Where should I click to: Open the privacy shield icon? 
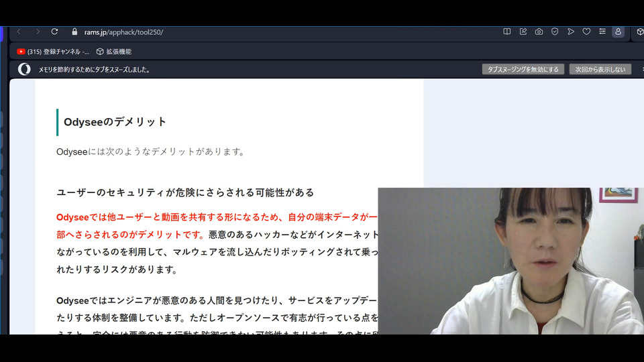pyautogui.click(x=555, y=32)
